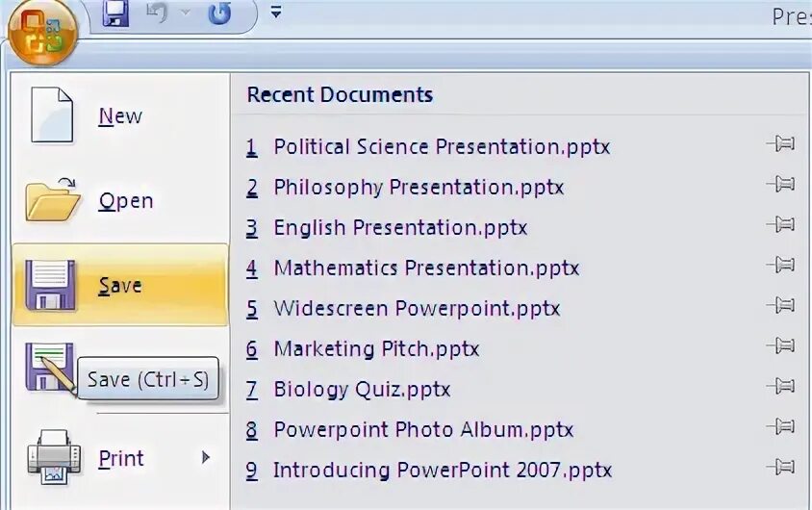Screen dimensions: 812x510
Task: Click the Save As floppy-with-pencil icon
Action: click(x=50, y=368)
